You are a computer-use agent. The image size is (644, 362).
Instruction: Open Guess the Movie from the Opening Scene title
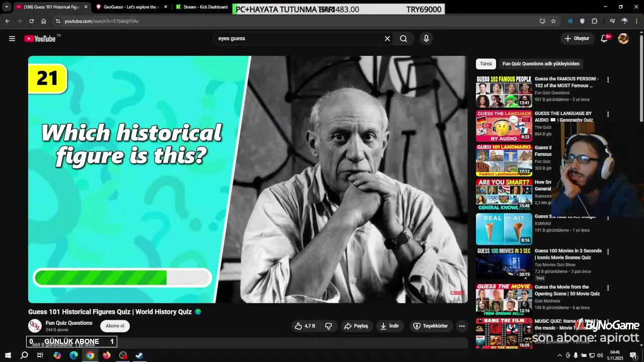coord(567,290)
